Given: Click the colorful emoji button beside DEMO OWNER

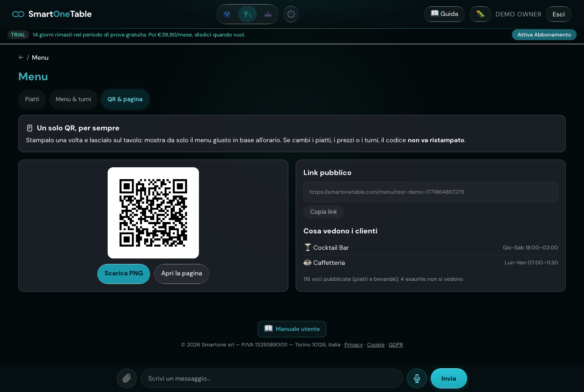Looking at the screenshot, I should [x=480, y=14].
